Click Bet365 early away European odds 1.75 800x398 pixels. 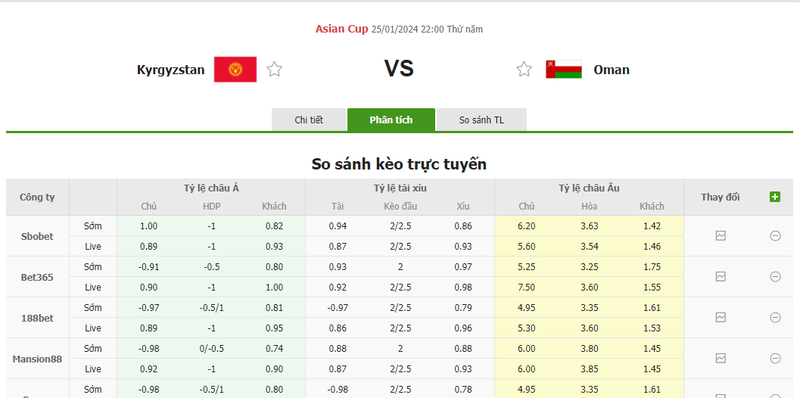pos(652,267)
